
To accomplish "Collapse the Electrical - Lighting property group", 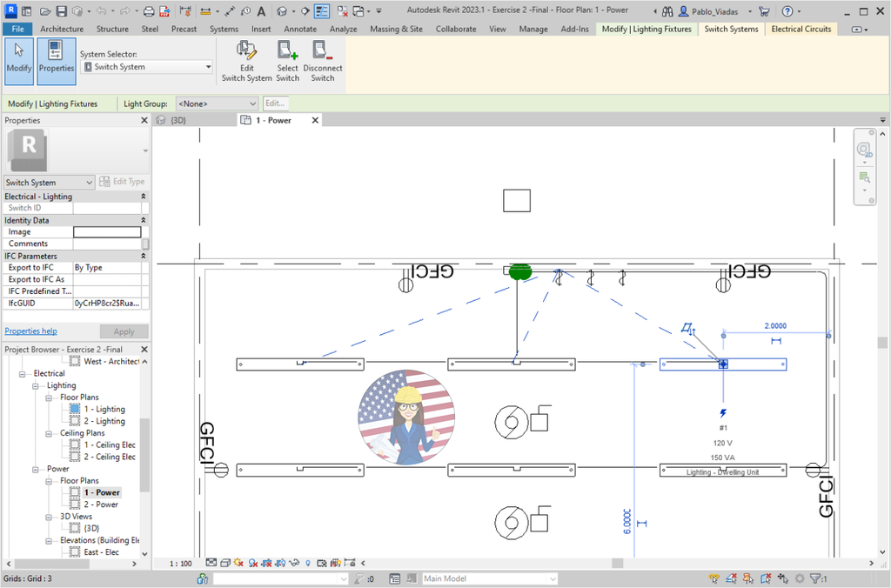I will (144, 196).
